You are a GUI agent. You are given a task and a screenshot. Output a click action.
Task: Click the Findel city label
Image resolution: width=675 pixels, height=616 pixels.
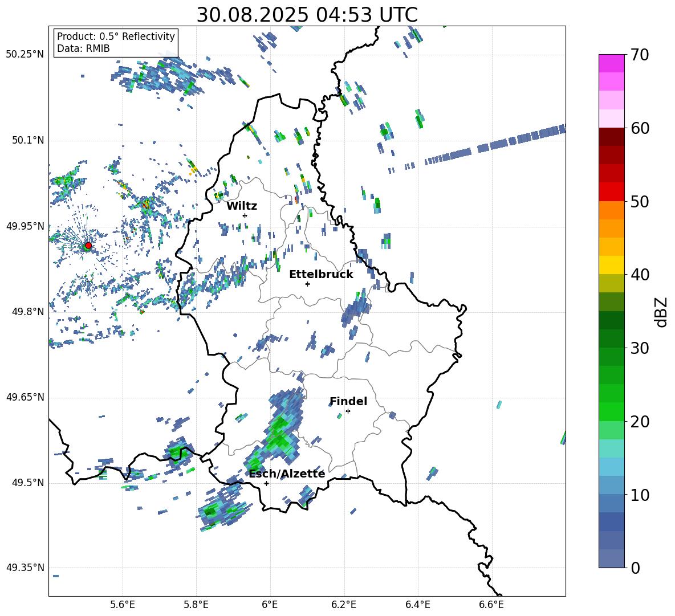(x=348, y=401)
